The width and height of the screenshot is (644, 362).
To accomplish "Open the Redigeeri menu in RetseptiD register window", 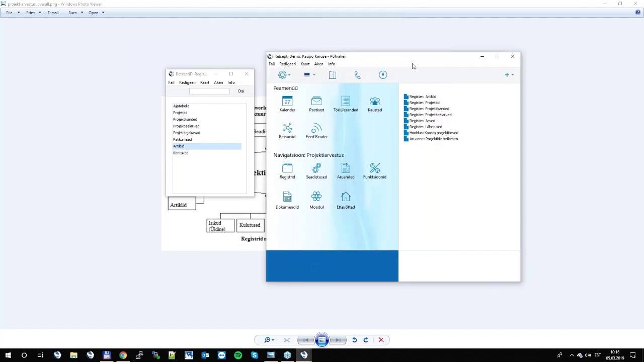I will 187,82.
